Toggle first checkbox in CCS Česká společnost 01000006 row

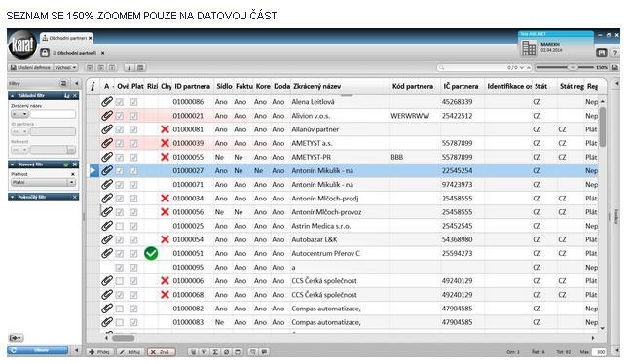point(120,281)
